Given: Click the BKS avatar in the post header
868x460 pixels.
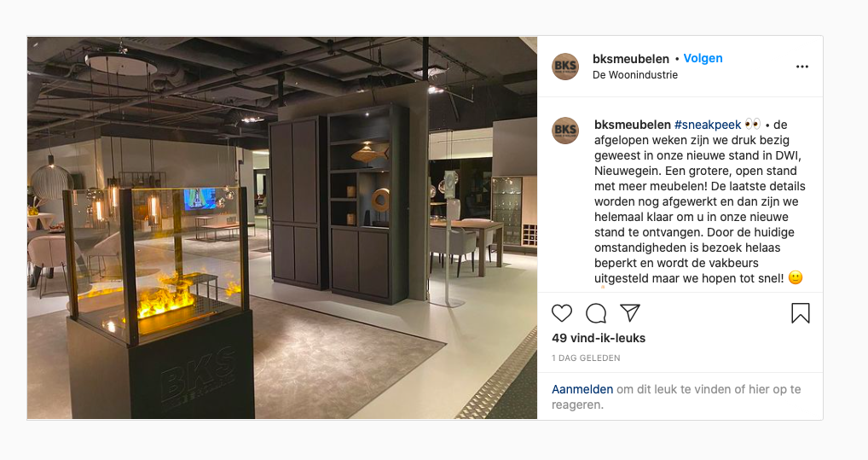Looking at the screenshot, I should [x=565, y=67].
